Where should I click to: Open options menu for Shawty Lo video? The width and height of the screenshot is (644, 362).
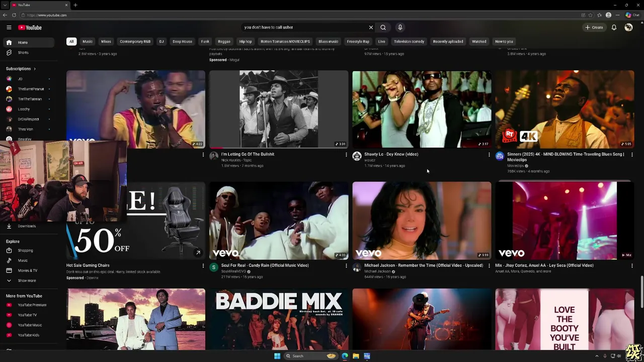489,155
